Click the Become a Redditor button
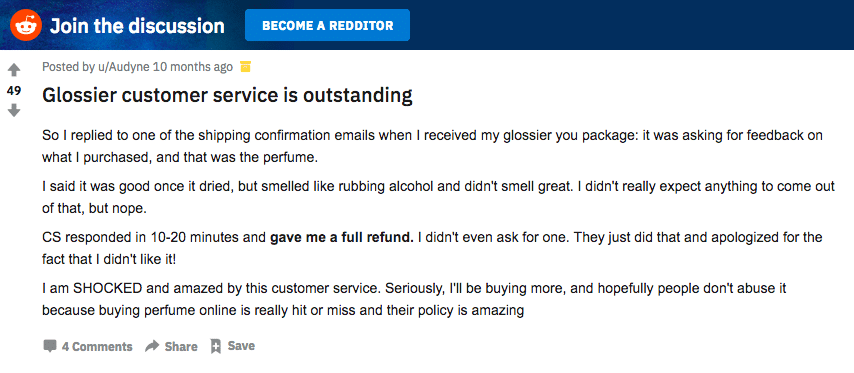Viewport: 854px width, 373px height. point(327,25)
